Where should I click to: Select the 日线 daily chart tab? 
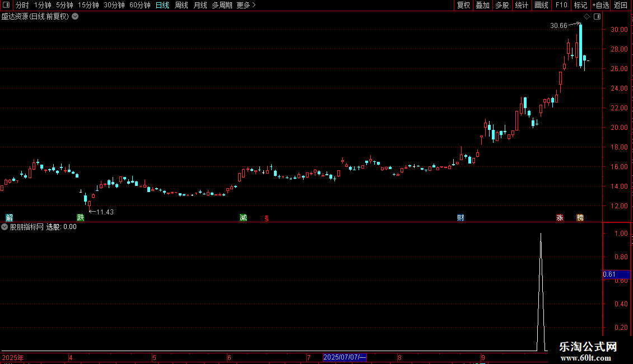[x=162, y=5]
